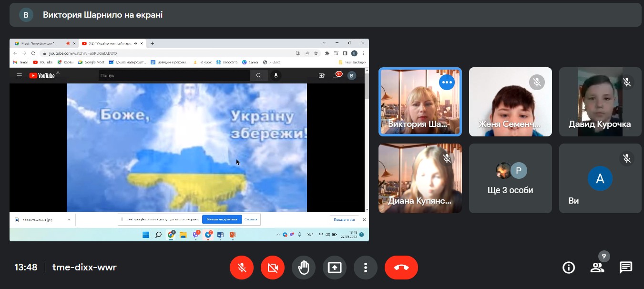Open the downloaded завантаження.jpg file
This screenshot has height=289, width=644.
pyautogui.click(x=38, y=220)
